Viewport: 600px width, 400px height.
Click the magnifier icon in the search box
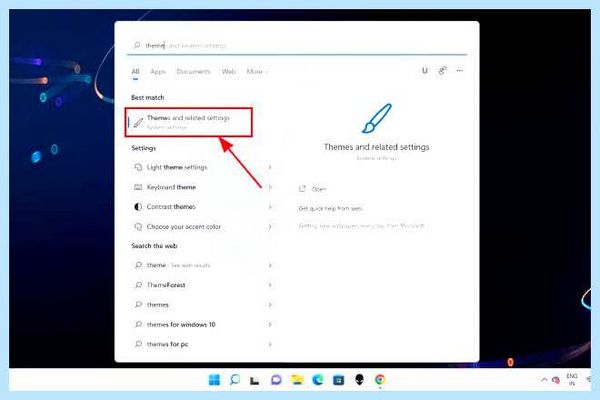click(137, 45)
